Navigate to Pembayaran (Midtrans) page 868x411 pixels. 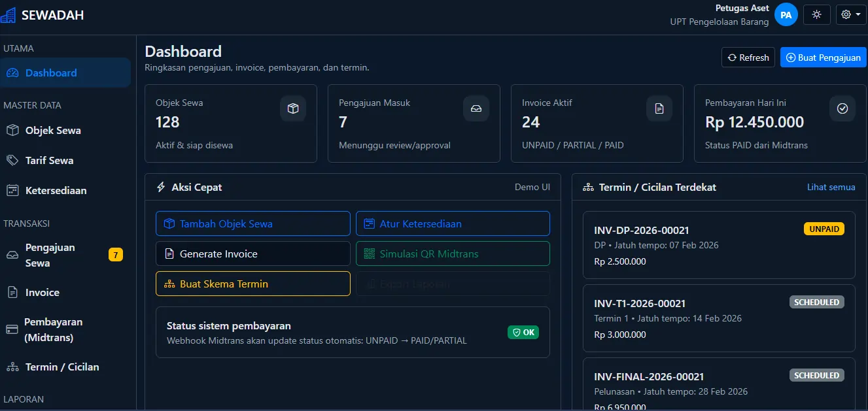(53, 330)
